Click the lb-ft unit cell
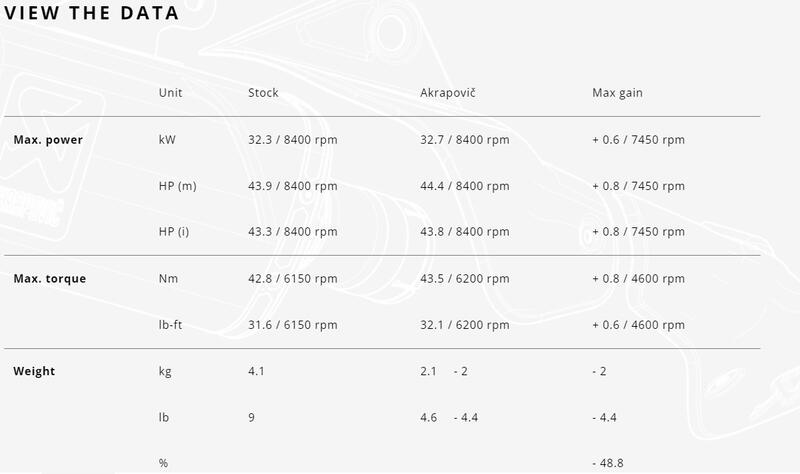800x474 pixels. point(170,325)
